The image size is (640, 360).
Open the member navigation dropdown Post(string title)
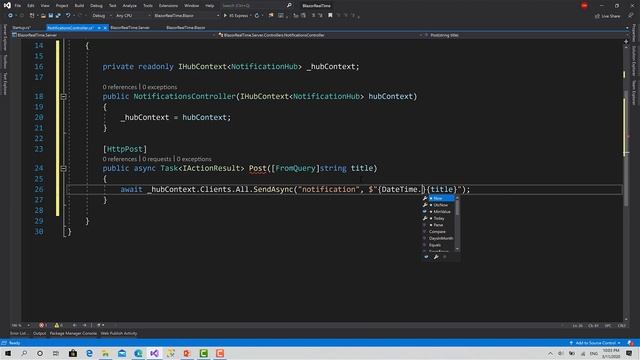524,35
